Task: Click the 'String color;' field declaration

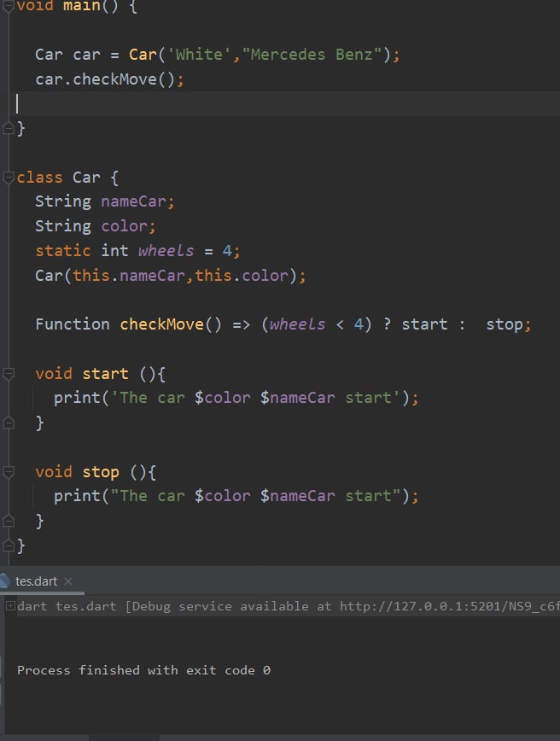Action: pos(95,226)
